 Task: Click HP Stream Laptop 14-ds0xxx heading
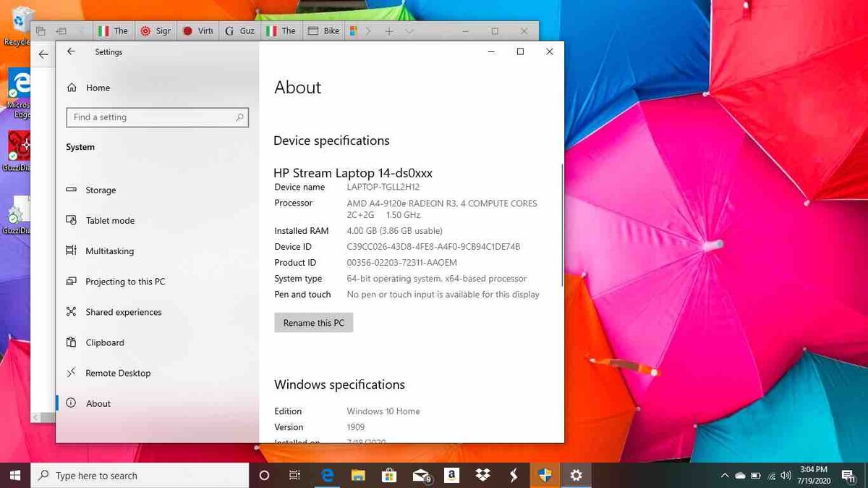[353, 173]
